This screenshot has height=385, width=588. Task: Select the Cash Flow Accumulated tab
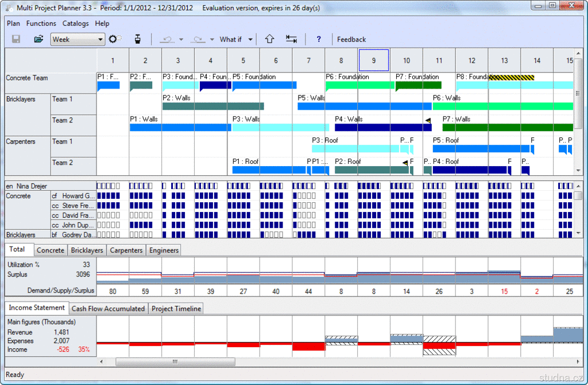[x=108, y=309]
